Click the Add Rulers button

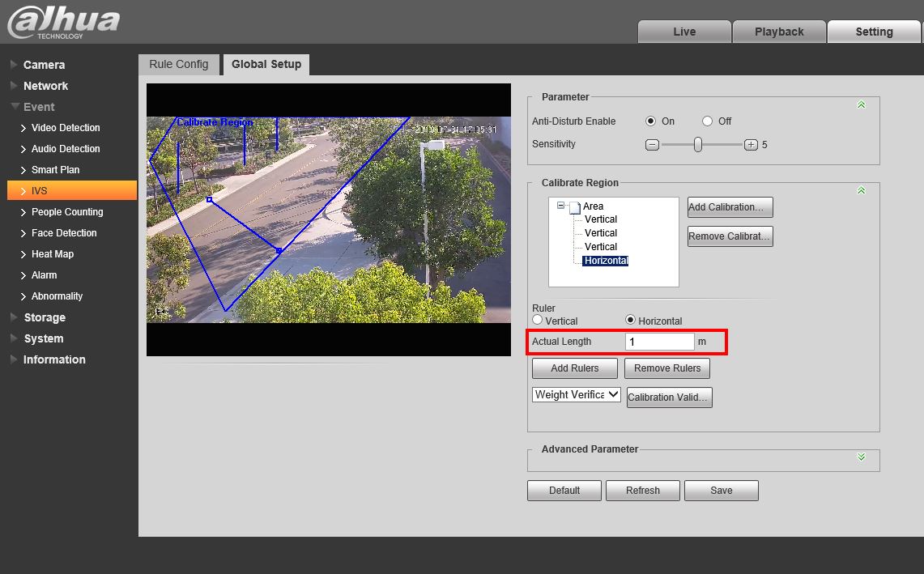tap(574, 368)
